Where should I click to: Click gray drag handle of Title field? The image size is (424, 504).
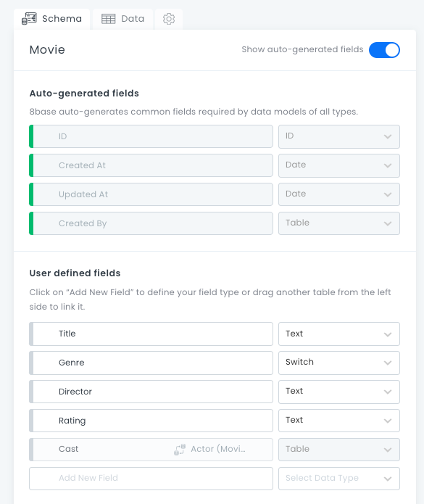(x=31, y=334)
